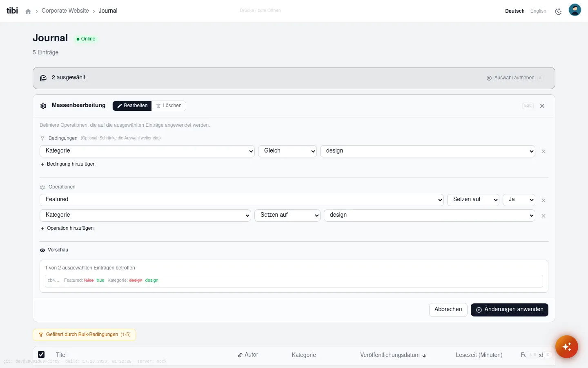Click Auswahl aufheben to clear selection

click(514, 78)
